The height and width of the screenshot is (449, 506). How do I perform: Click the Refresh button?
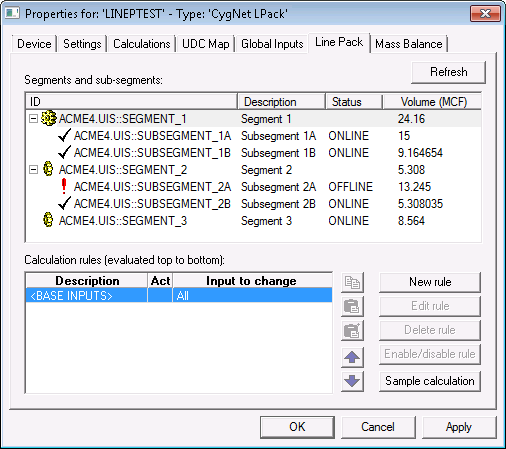pos(448,72)
